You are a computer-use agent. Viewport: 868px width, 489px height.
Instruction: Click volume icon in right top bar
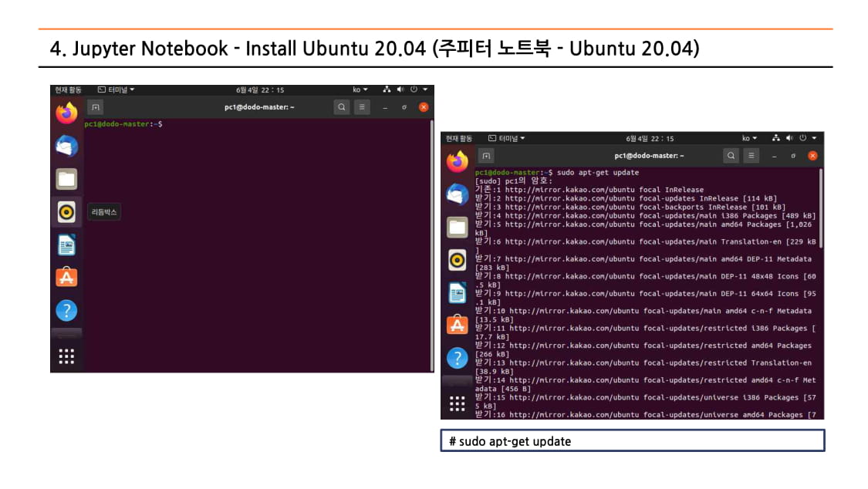click(x=789, y=138)
